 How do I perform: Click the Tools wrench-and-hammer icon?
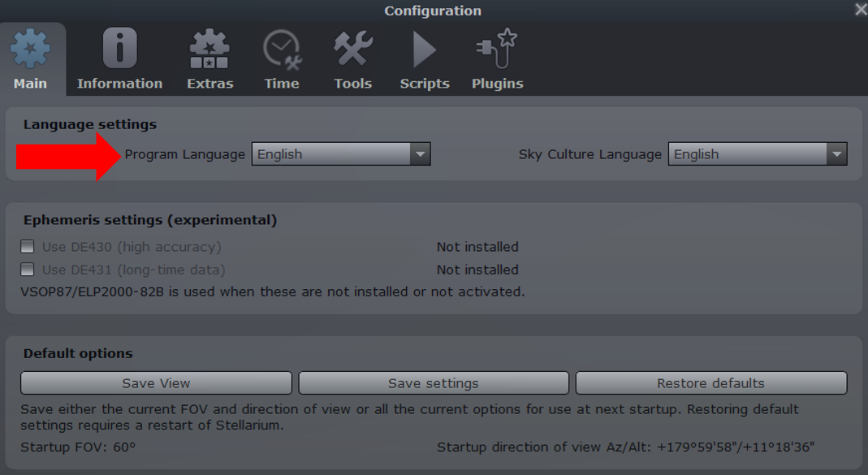pyautogui.click(x=353, y=49)
